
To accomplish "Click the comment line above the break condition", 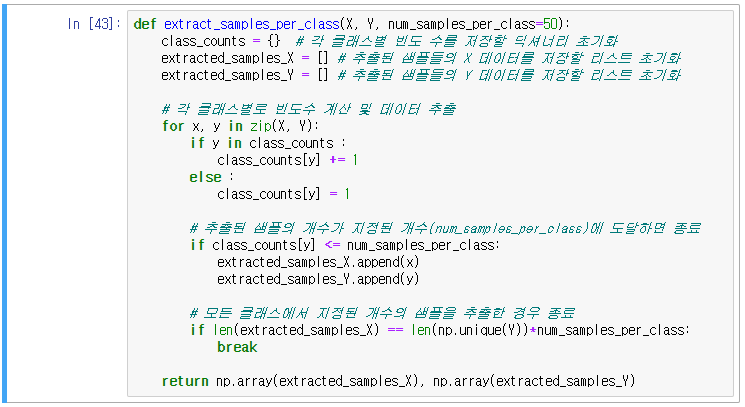I will click(x=382, y=313).
